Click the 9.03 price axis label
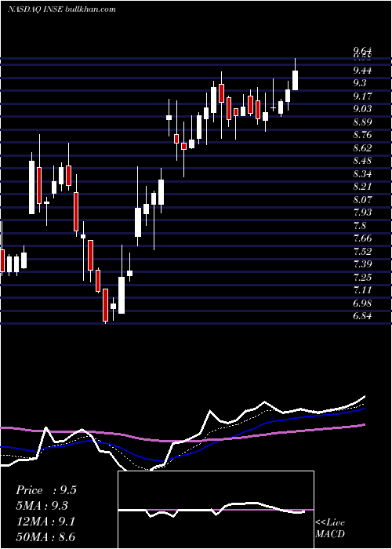Screen dimensions: 392x549 click(362, 109)
